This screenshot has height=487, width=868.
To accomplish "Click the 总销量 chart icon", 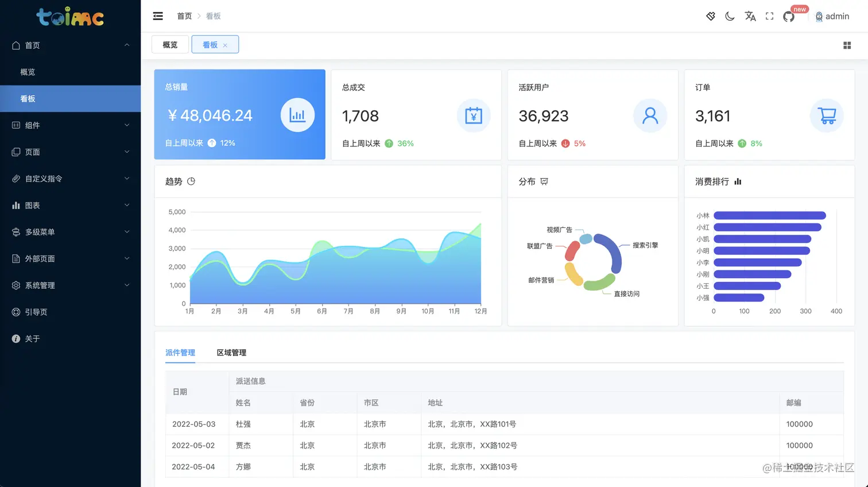I will (x=297, y=115).
